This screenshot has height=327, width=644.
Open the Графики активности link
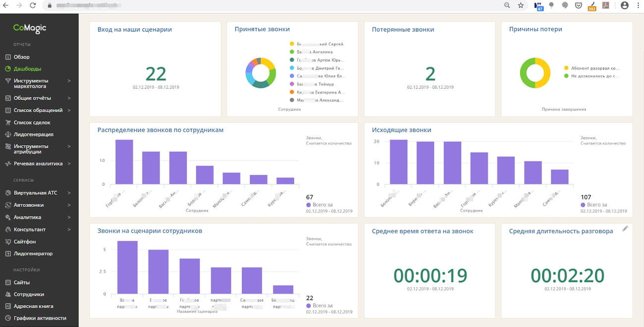point(40,318)
